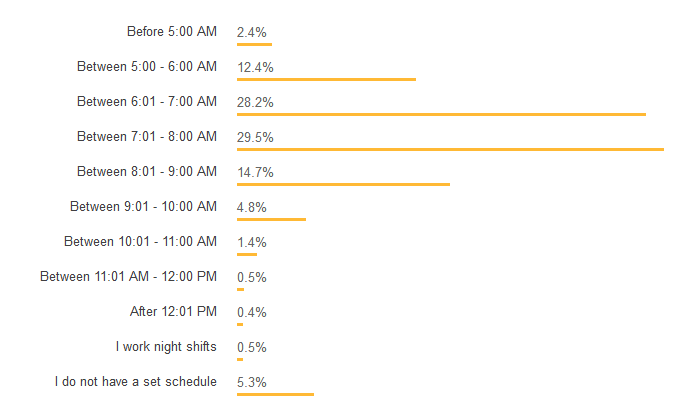Click the 'Between 7:01 - 8:00 AM' label
The height and width of the screenshot is (418, 684).
point(147,137)
